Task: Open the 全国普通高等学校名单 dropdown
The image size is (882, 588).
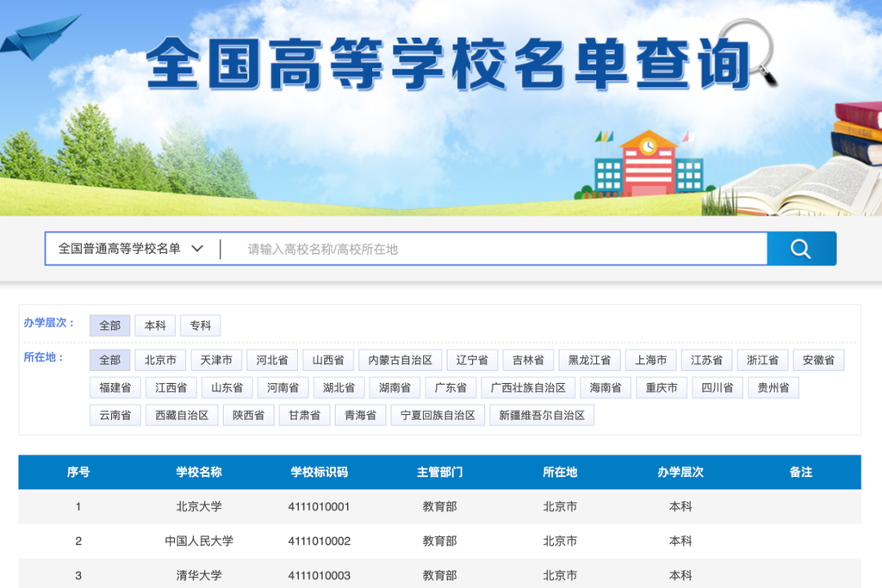Action: pos(131,249)
